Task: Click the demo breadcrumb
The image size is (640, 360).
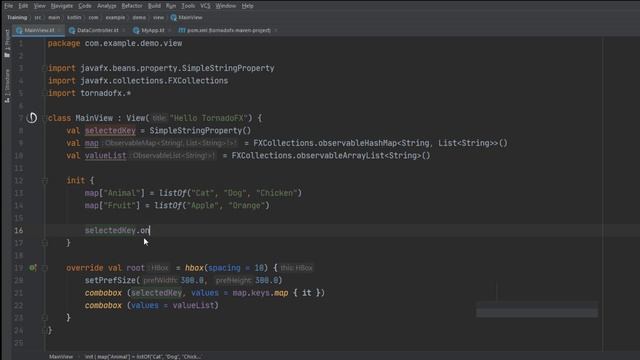Action: [x=139, y=18]
